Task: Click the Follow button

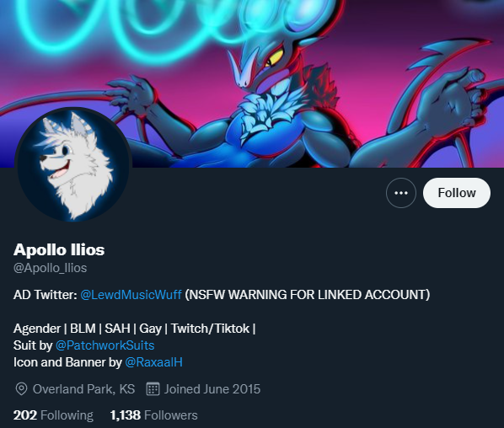Action: pyautogui.click(x=457, y=193)
